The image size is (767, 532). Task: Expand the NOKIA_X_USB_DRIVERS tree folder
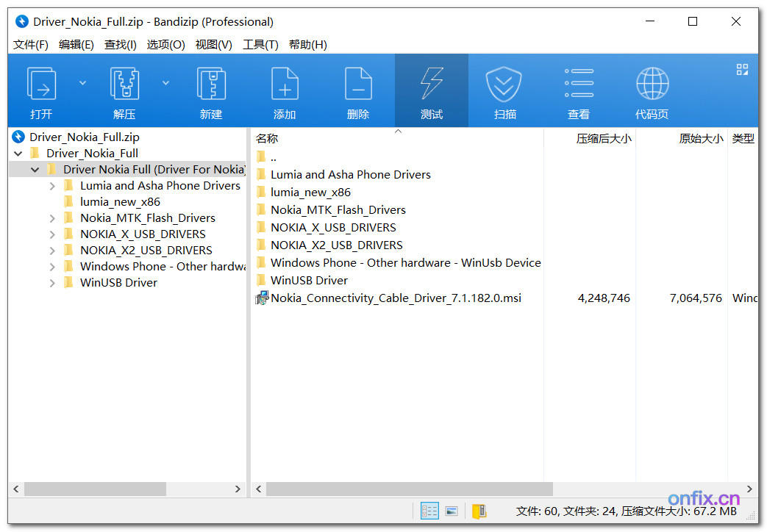(51, 234)
